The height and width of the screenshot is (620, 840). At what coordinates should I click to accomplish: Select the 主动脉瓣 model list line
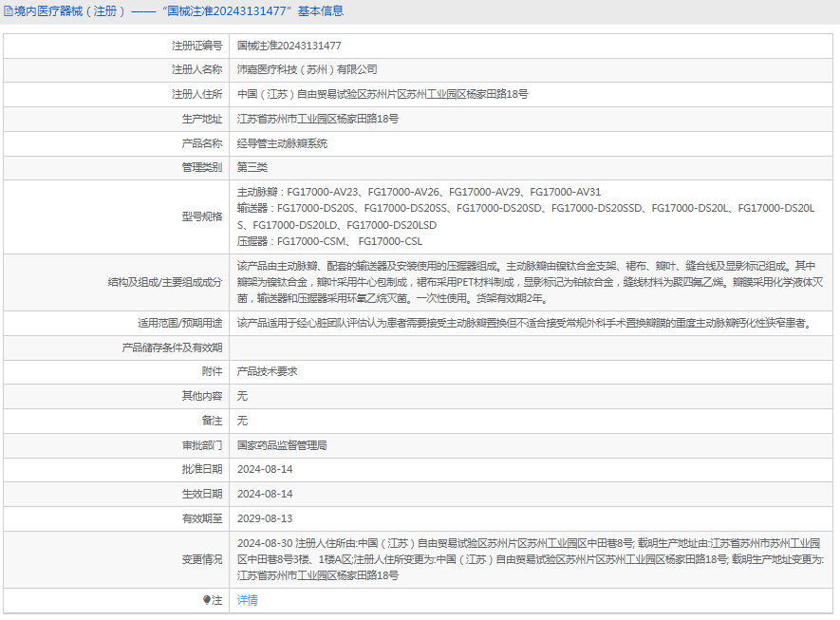(x=419, y=192)
